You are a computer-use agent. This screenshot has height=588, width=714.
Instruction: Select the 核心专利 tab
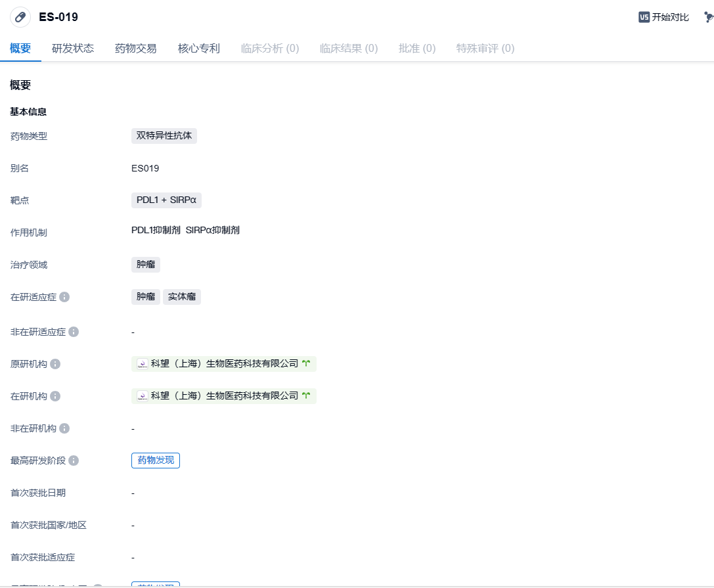click(x=199, y=49)
